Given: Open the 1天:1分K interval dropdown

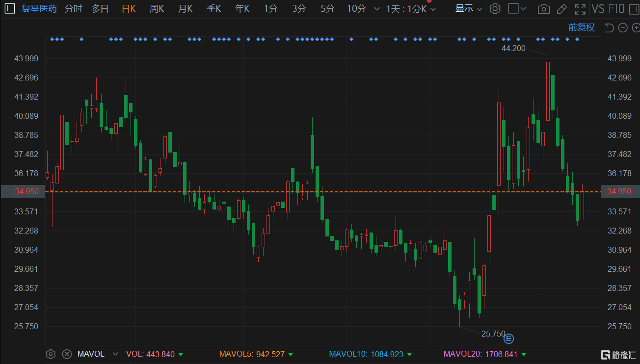Looking at the screenshot, I should tap(410, 9).
